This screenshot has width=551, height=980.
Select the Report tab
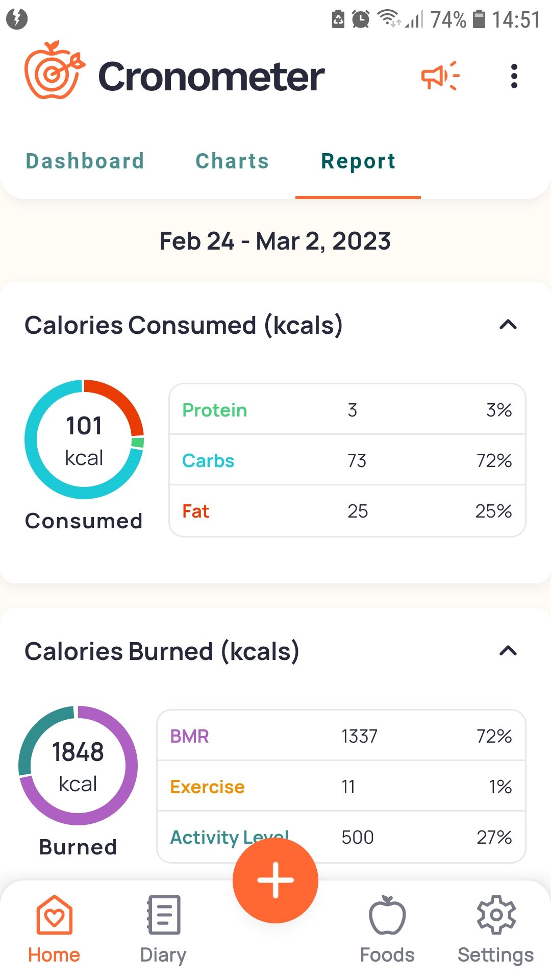[358, 161]
